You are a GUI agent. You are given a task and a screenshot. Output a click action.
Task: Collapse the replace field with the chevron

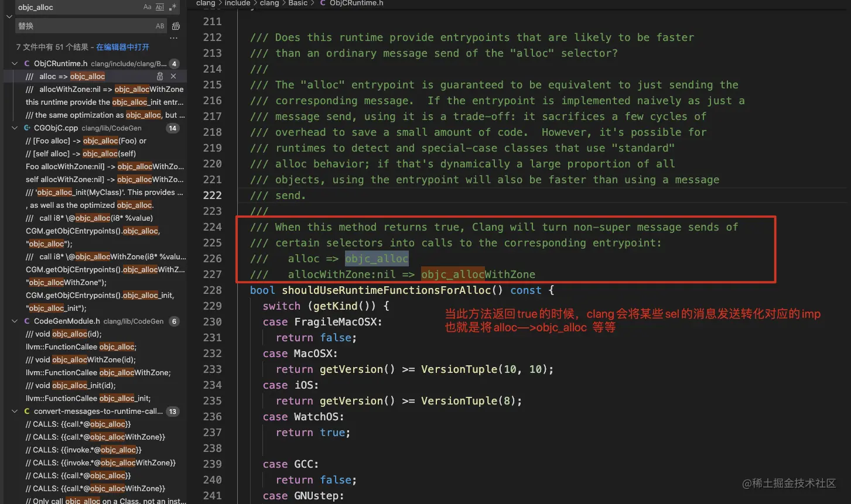point(9,16)
